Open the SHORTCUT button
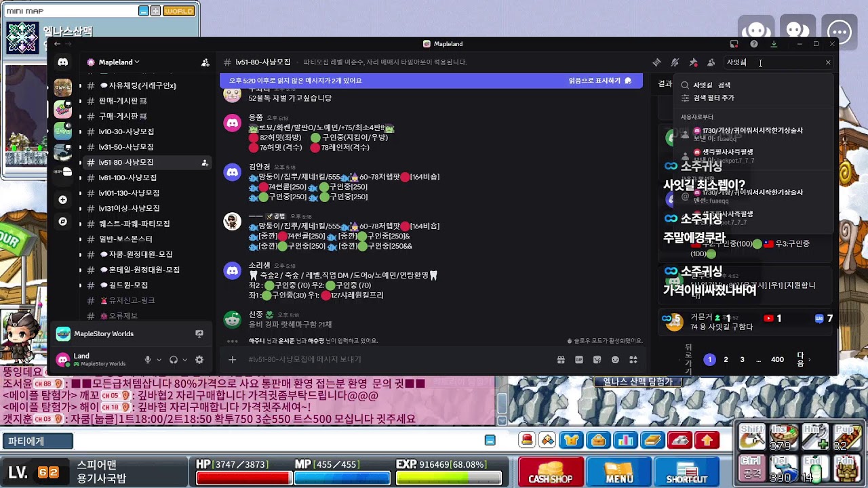This screenshot has width=868, height=488. [687, 472]
